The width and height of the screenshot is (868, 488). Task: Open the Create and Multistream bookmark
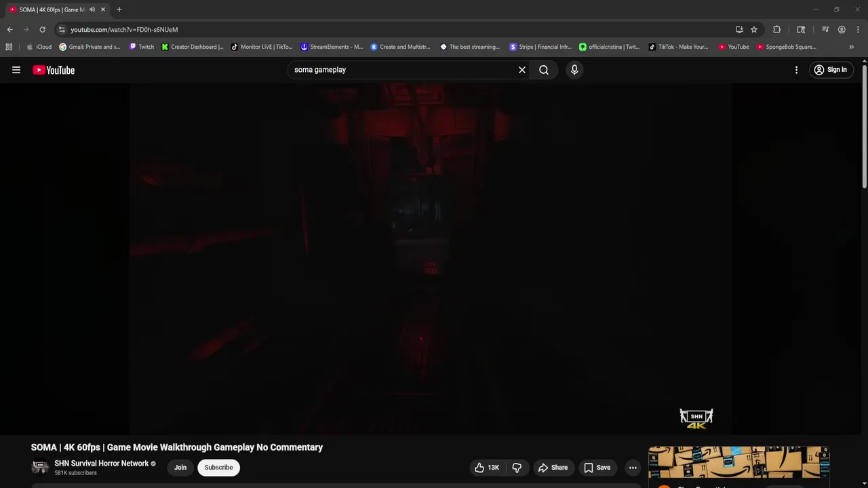(400, 47)
